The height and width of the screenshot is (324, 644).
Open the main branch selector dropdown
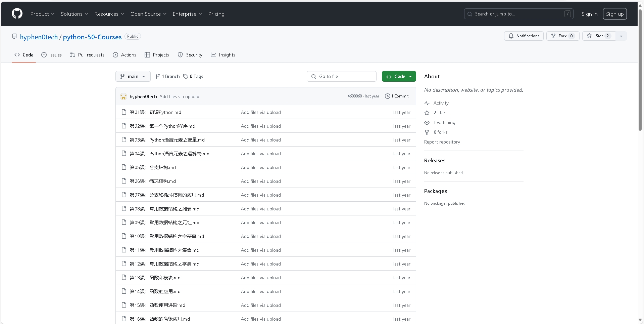[133, 76]
